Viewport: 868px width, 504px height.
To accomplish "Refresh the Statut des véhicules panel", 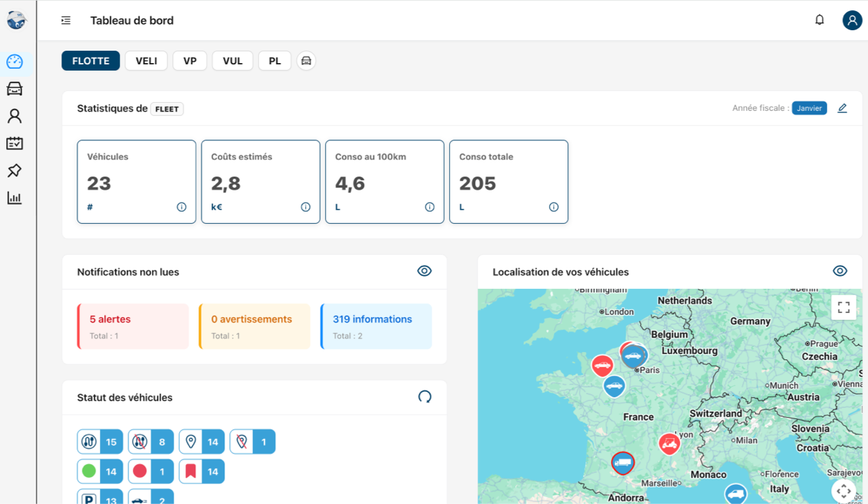I will (x=424, y=397).
